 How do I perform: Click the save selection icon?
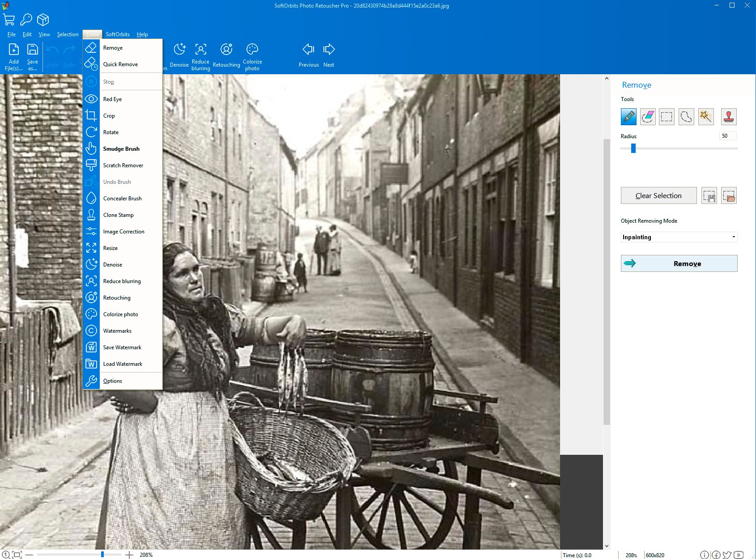click(709, 196)
